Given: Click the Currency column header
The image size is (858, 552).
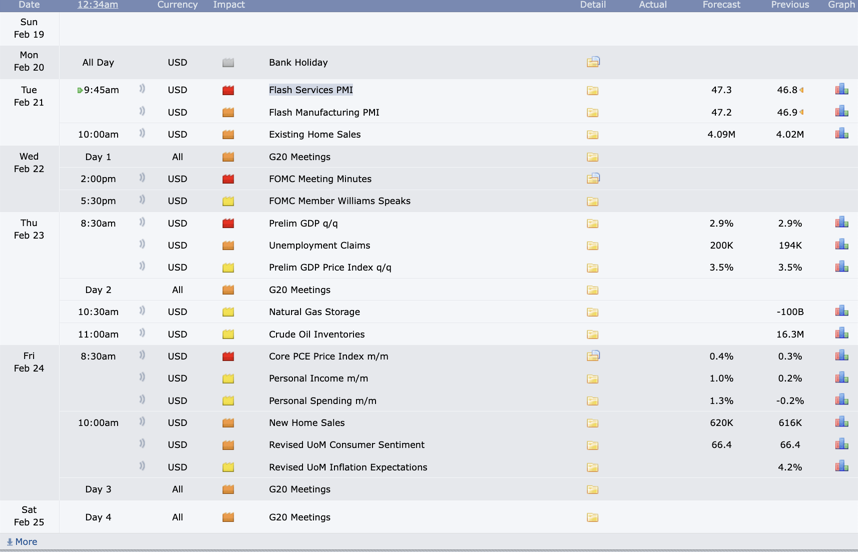Looking at the screenshot, I should click(x=177, y=5).
